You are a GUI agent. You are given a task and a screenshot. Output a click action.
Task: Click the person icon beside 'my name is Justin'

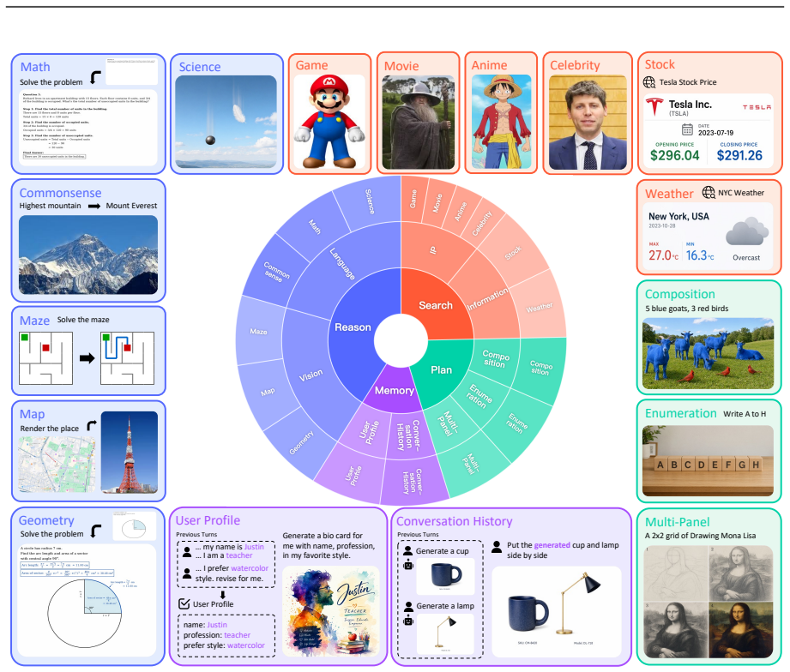click(x=187, y=552)
